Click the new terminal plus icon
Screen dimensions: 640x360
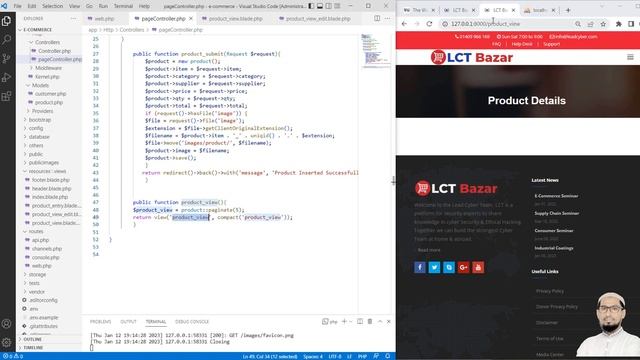tap(344, 322)
